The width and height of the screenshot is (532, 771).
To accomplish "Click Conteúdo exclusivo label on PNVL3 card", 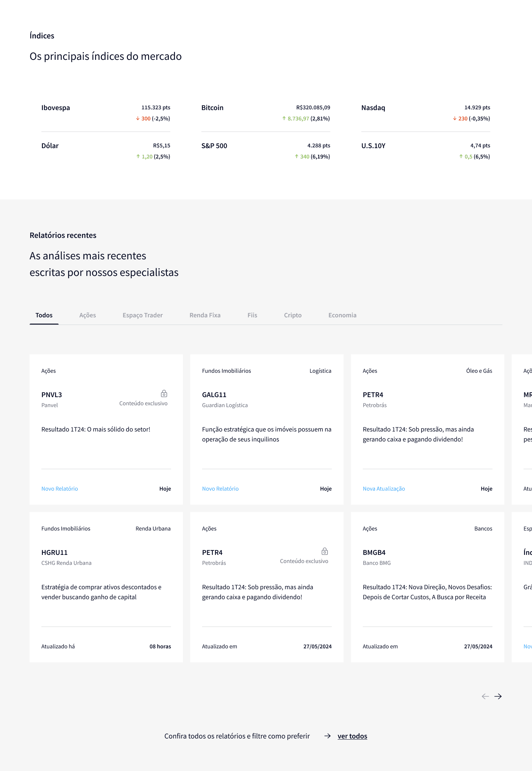I will 143,403.
